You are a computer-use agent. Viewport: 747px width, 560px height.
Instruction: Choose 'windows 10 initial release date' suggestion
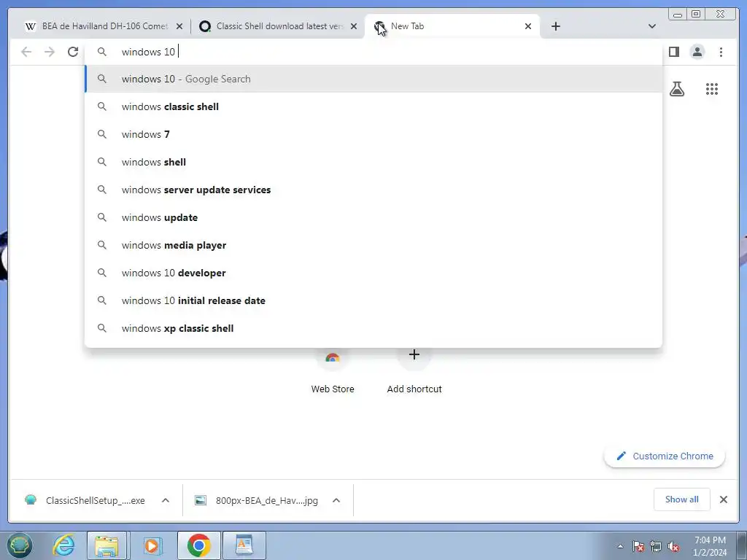coord(373,300)
